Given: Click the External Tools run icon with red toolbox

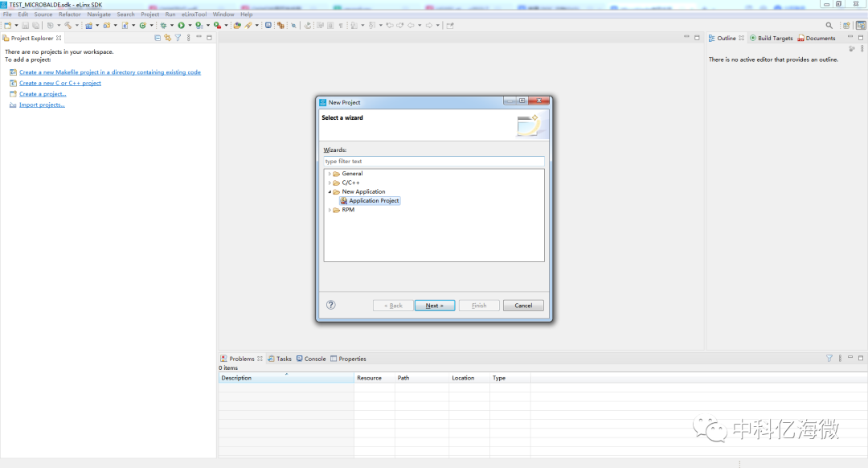Looking at the screenshot, I should click(x=217, y=26).
